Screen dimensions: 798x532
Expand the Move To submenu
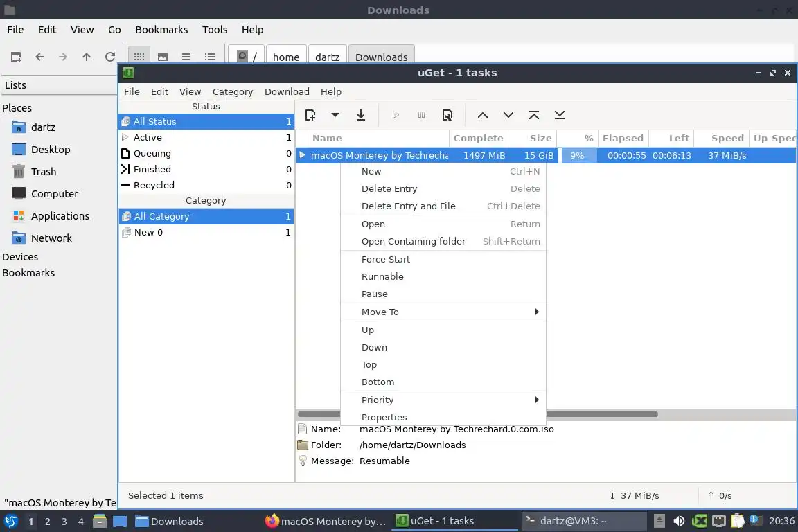(x=443, y=312)
